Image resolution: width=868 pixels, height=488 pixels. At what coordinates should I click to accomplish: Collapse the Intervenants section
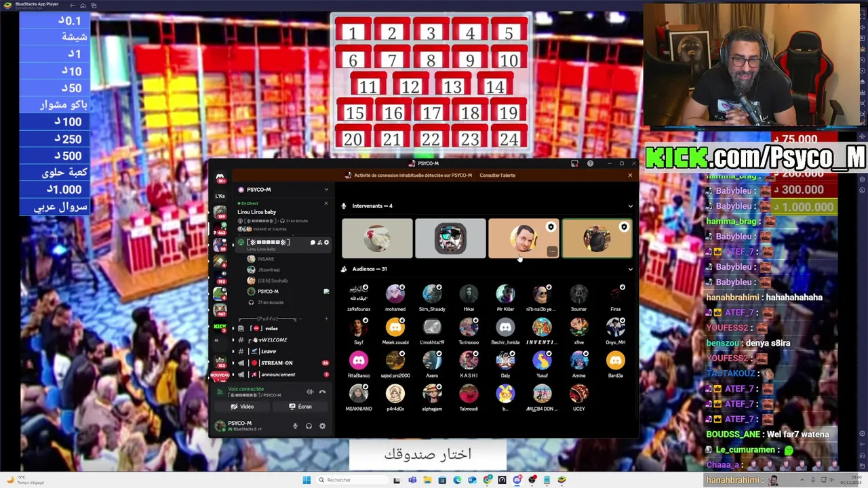pos(630,206)
